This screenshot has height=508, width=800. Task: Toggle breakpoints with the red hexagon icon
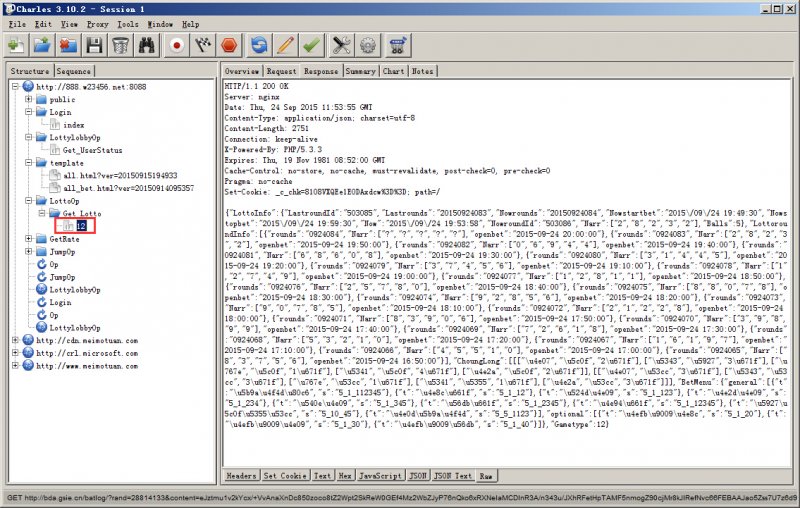230,45
